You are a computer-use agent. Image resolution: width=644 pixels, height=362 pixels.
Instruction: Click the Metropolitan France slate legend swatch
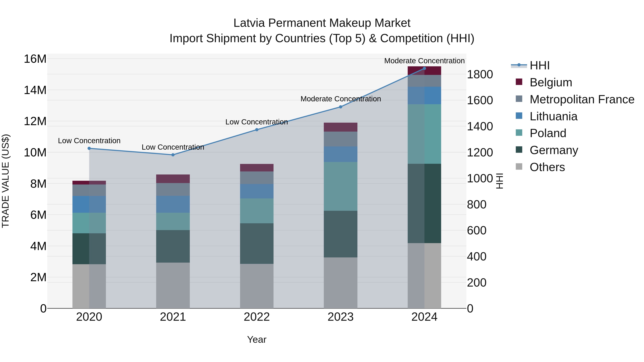point(519,99)
